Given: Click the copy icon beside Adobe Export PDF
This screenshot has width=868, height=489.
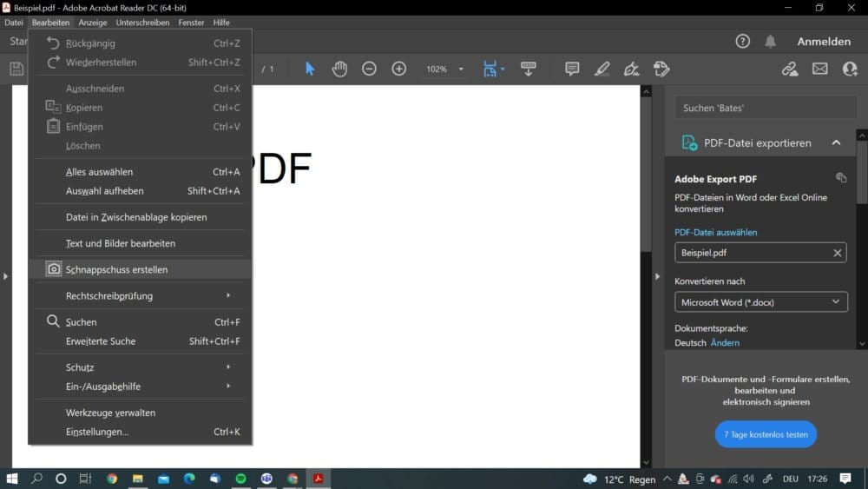Looking at the screenshot, I should pos(841,178).
